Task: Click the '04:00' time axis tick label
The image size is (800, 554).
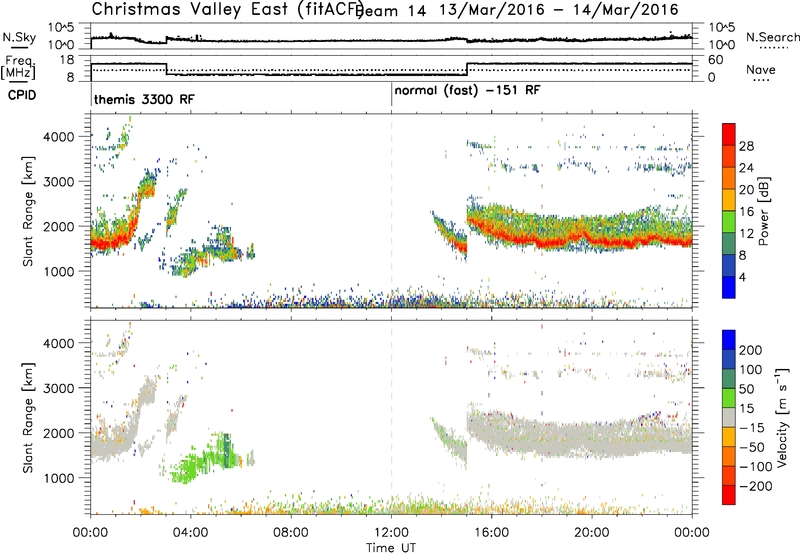Action: (x=191, y=533)
